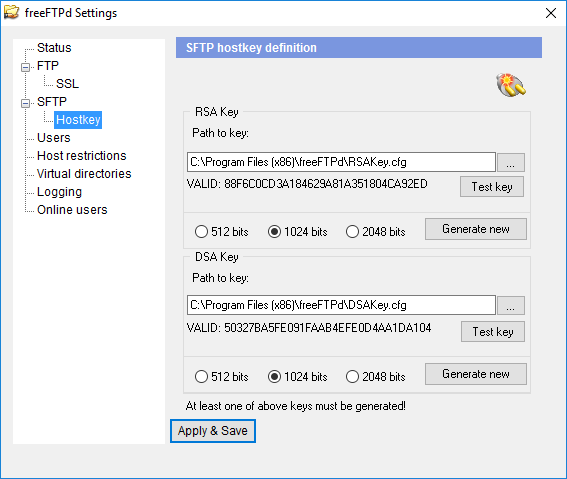Click the freeFTPd folder icon in title bar
This screenshot has height=479, width=567.
(12, 13)
